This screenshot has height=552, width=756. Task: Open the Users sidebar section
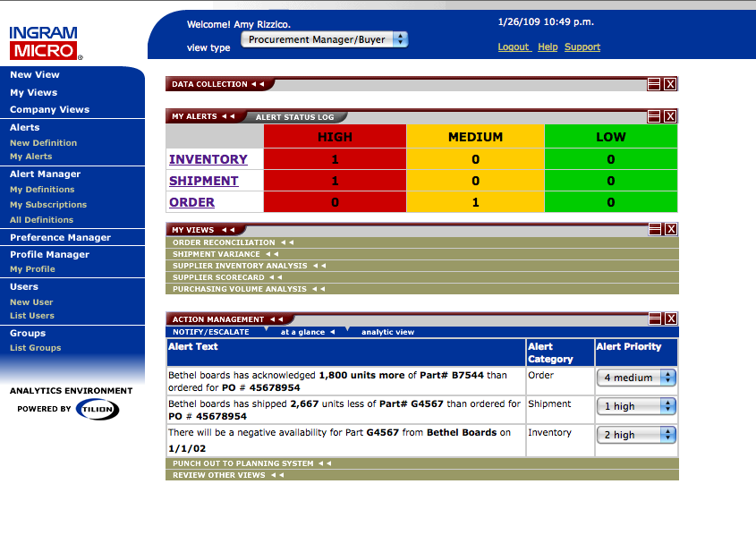click(x=24, y=286)
